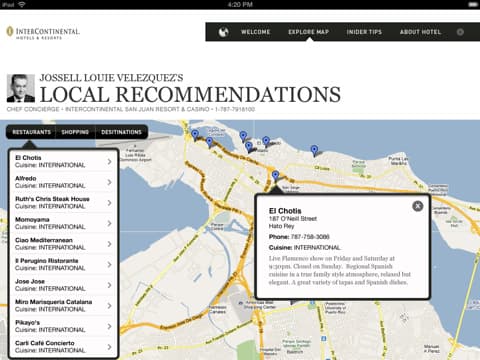480x360 pixels.
Task: Expand Ruth's Chris Steak House chevron
Action: coord(109,203)
